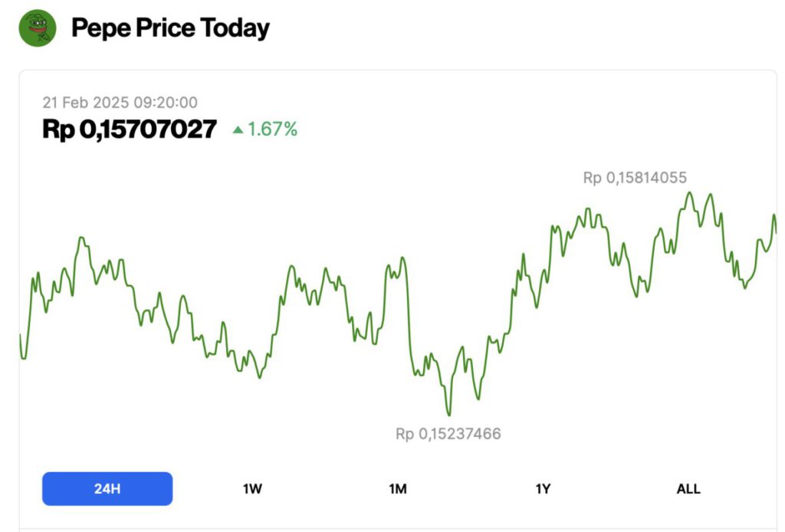Click the chart's highest peak point
The image size is (785, 532).
pyautogui.click(x=688, y=192)
